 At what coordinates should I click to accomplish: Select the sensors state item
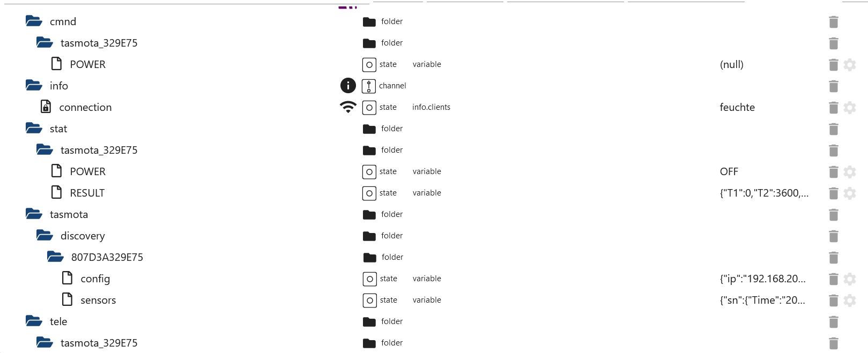98,300
